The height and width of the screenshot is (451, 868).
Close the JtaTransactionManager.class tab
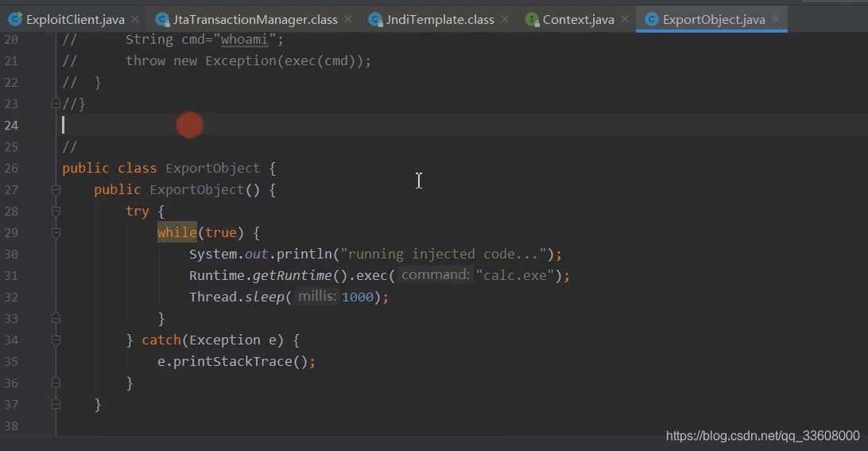coord(347,19)
